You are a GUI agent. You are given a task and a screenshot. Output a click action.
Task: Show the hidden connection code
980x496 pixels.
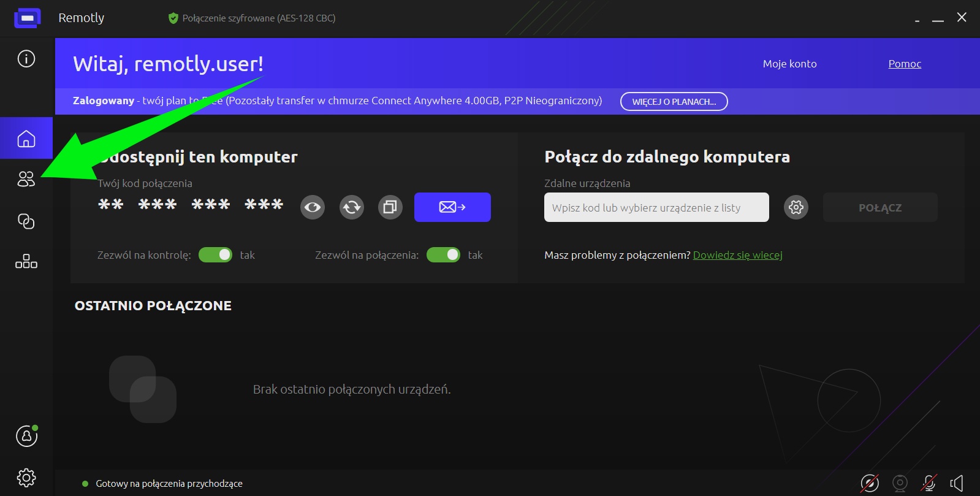point(313,207)
